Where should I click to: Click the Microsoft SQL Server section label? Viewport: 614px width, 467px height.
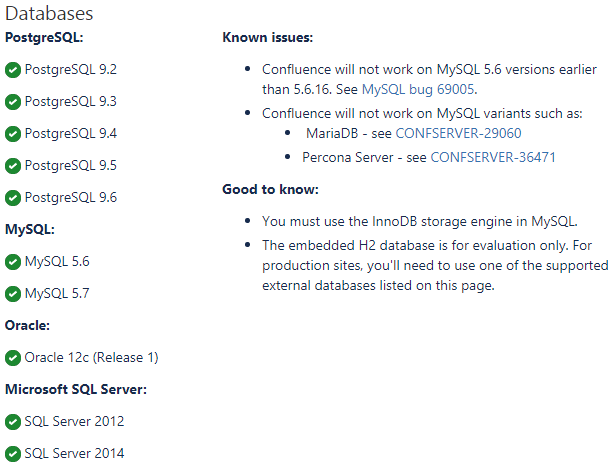(x=76, y=389)
